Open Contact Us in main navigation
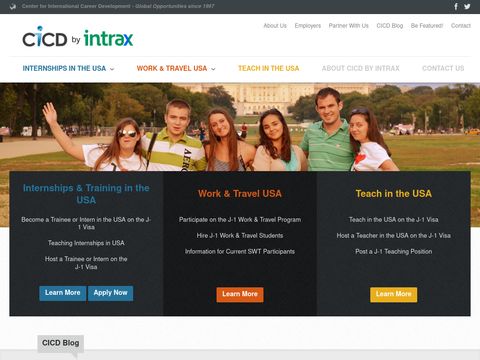480x360 pixels. coord(443,68)
